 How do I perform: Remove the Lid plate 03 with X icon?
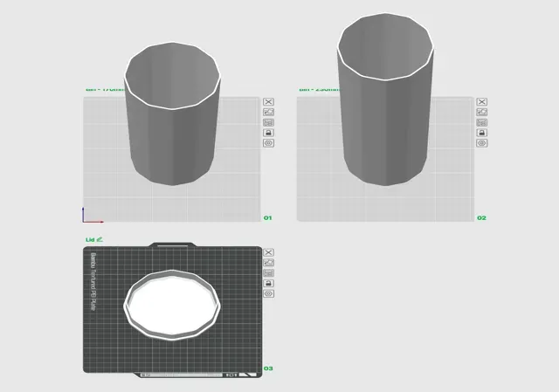(x=268, y=252)
